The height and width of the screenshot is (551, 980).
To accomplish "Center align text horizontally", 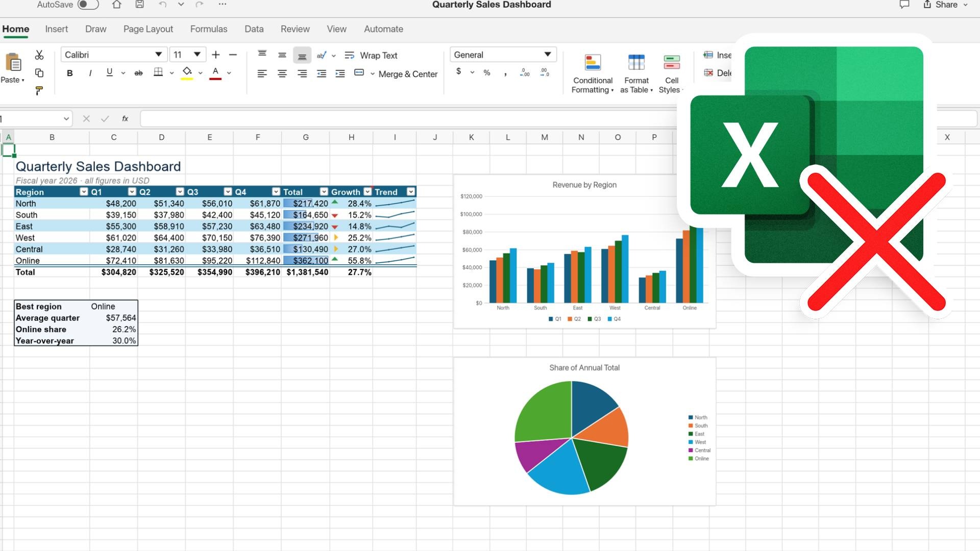I will coord(282,73).
